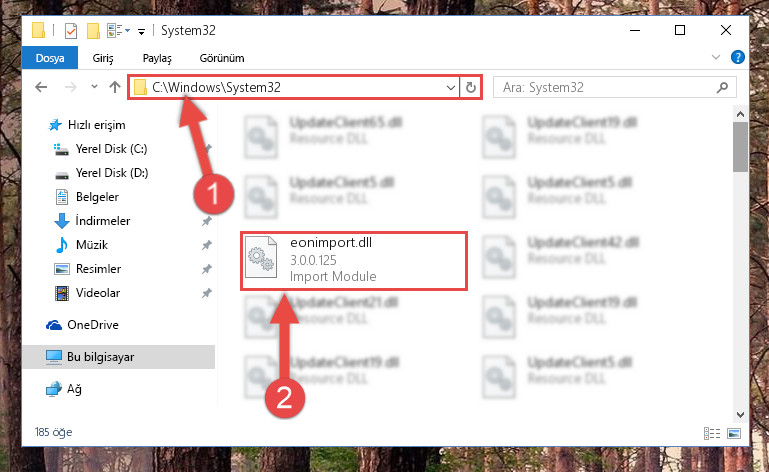Click the properties checkmark icon in title bar
The width and height of the screenshot is (769, 472).
71,31
